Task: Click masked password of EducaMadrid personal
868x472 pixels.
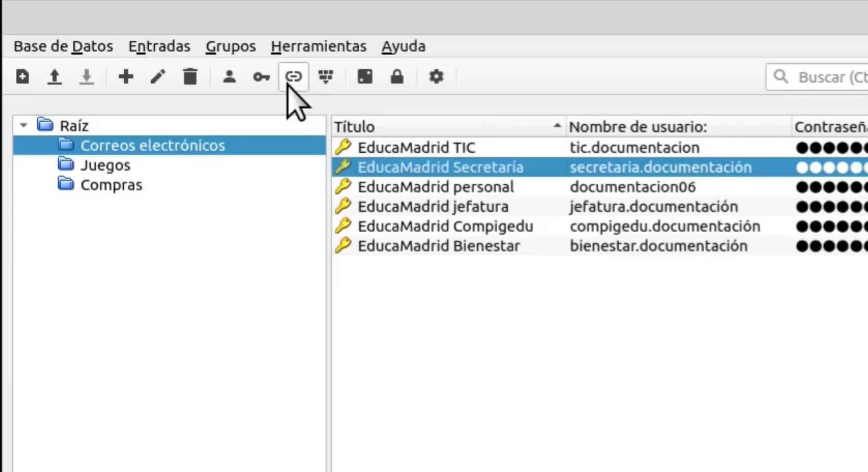Action: point(832,187)
